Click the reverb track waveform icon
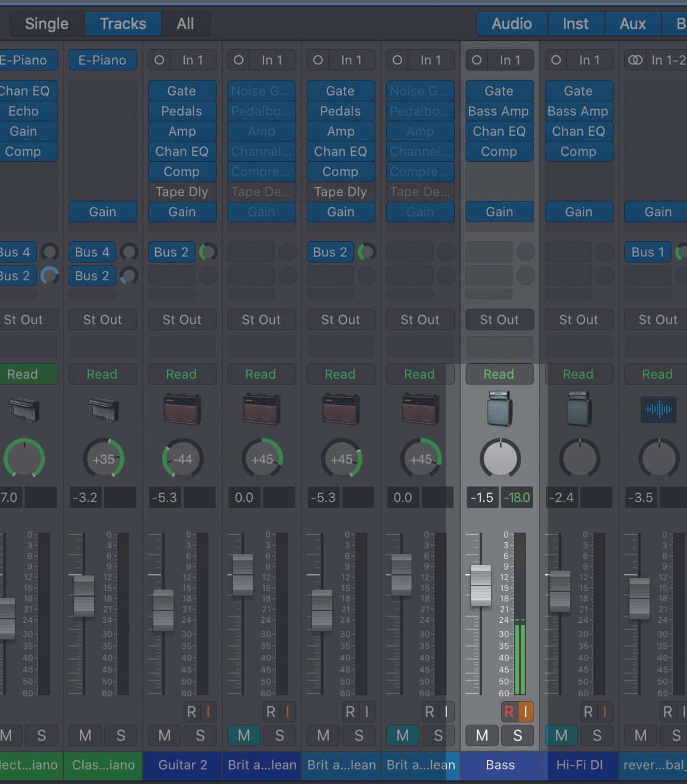Viewport: 687px width, 784px height. click(659, 409)
